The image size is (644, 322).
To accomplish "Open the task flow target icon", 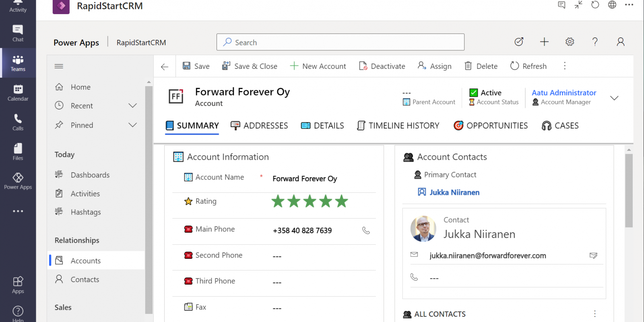I will [x=519, y=42].
